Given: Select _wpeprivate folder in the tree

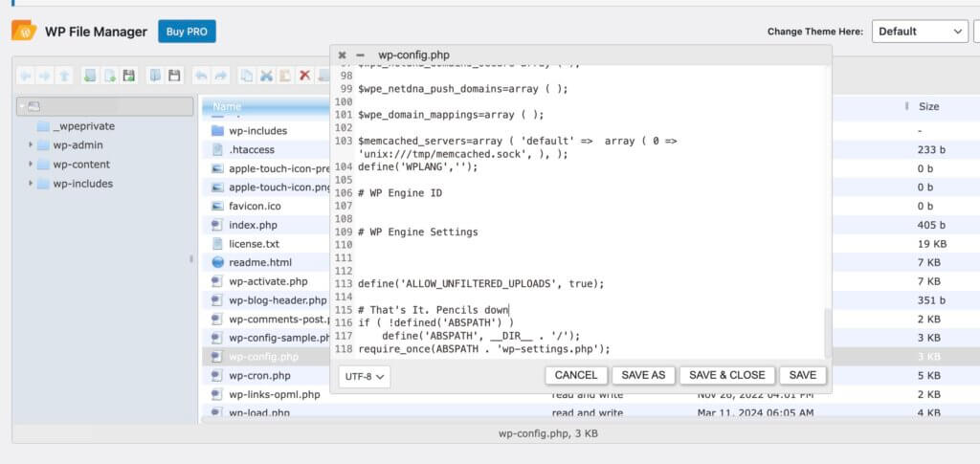Looking at the screenshot, I should 84,126.
